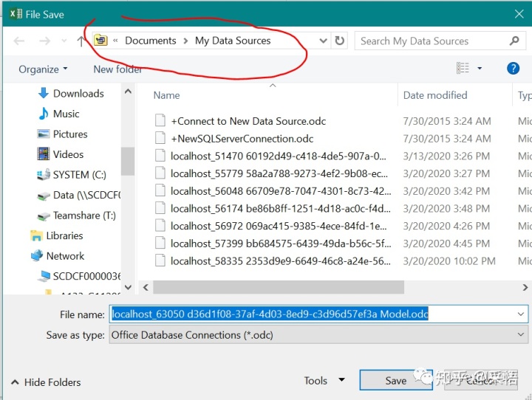Select the localhost_56174 file
Screen dimensions: 532x400
point(280,208)
